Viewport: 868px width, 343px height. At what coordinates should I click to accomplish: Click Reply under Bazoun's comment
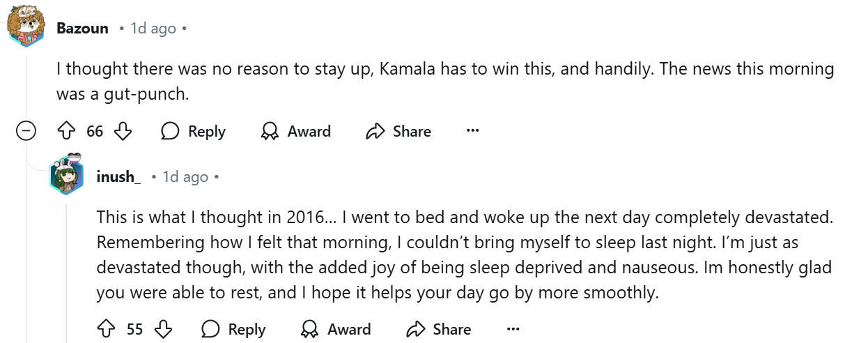click(193, 131)
